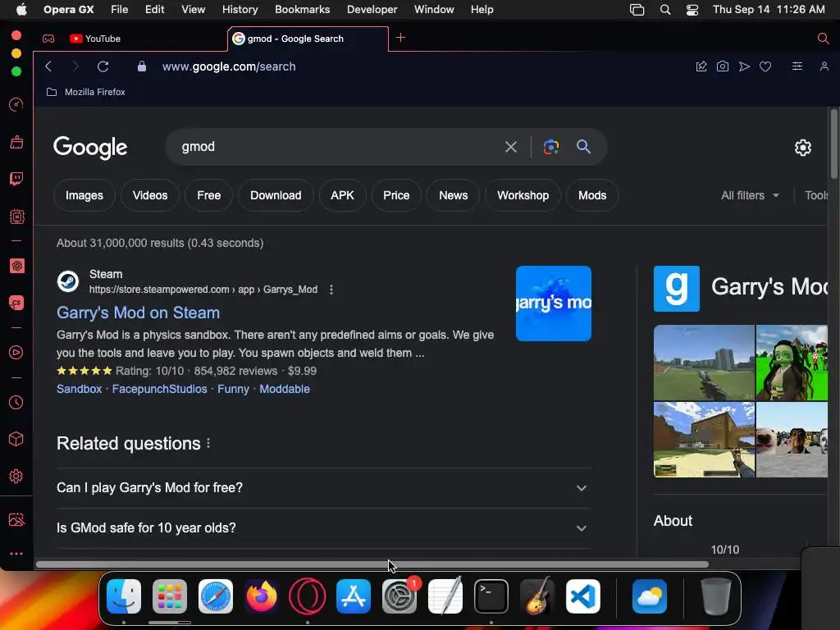
Task: Click the Moddable tag link
Action: [285, 389]
